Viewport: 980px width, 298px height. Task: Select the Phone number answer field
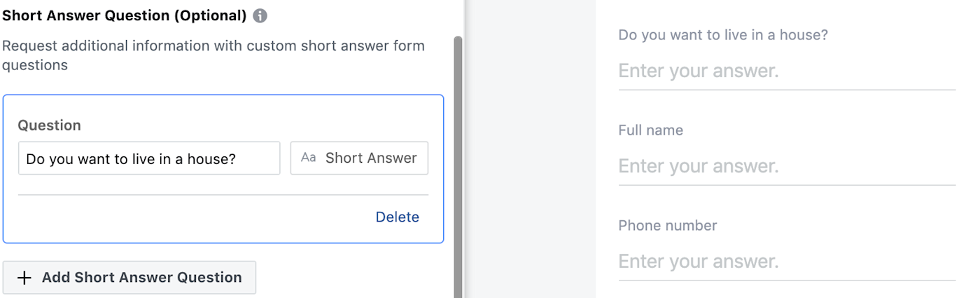click(787, 262)
